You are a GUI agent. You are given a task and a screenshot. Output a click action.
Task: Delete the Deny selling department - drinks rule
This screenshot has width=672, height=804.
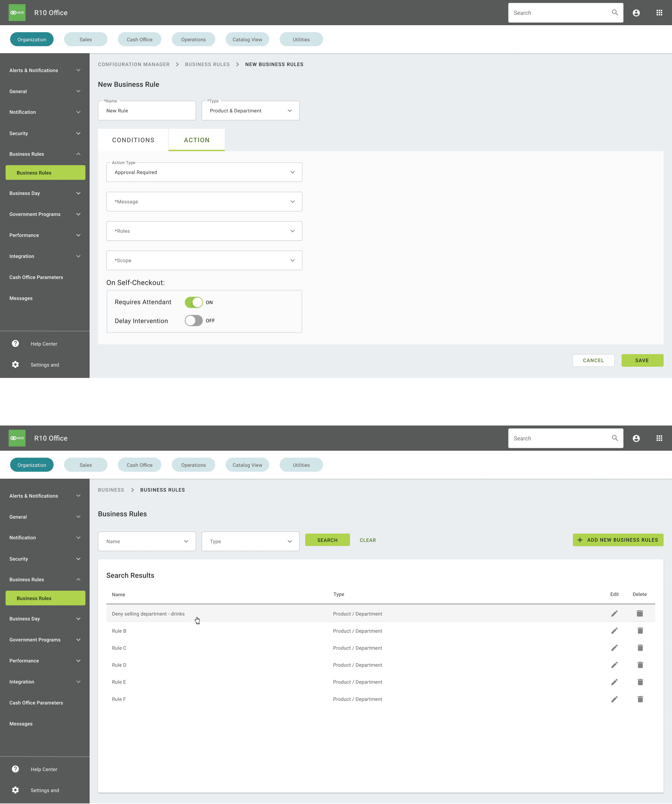(x=640, y=613)
